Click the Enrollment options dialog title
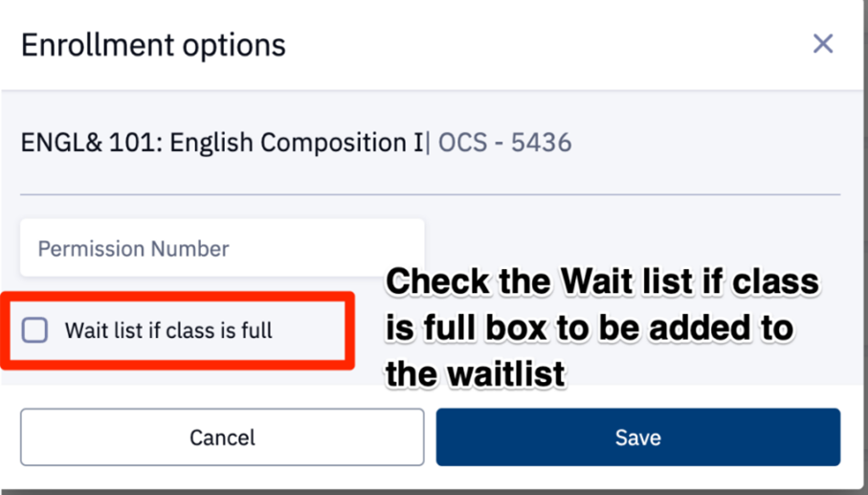This screenshot has height=495, width=868. pyautogui.click(x=153, y=45)
